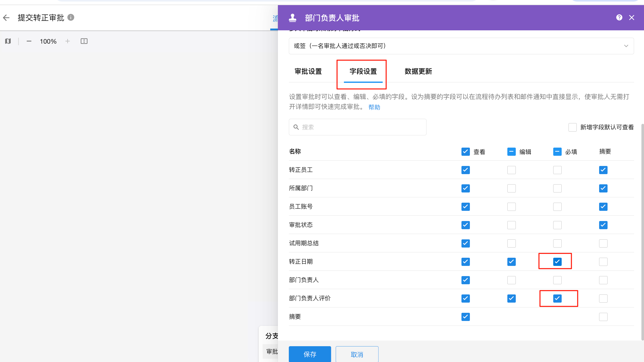Click the panel's vertical scrollbar
644x362 pixels.
pyautogui.click(x=642, y=232)
